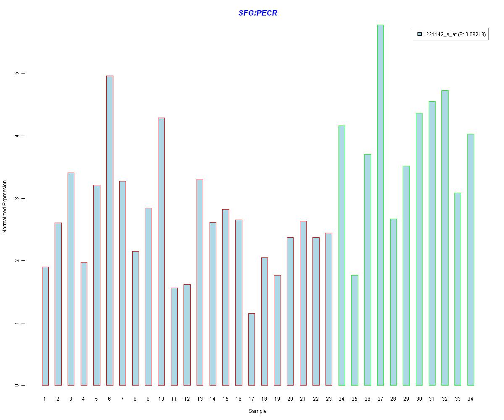Click the tallest bar for sample 27
The height and width of the screenshot is (420, 504).
tap(380, 205)
